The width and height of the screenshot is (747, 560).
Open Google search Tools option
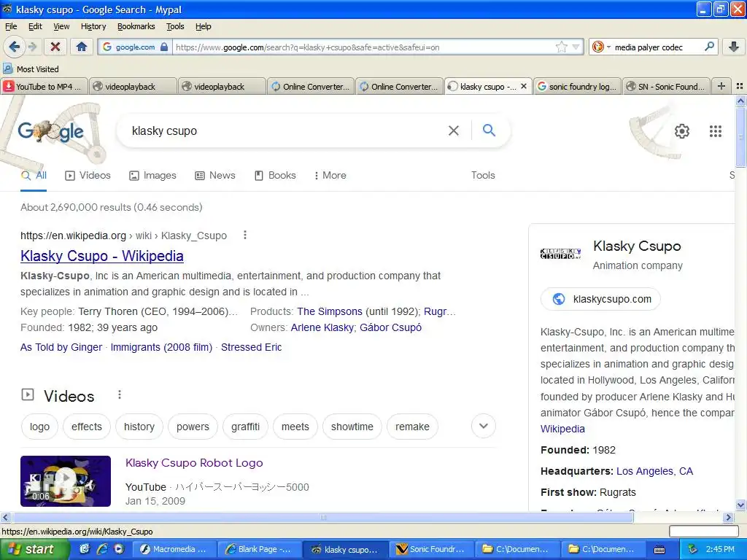(483, 175)
